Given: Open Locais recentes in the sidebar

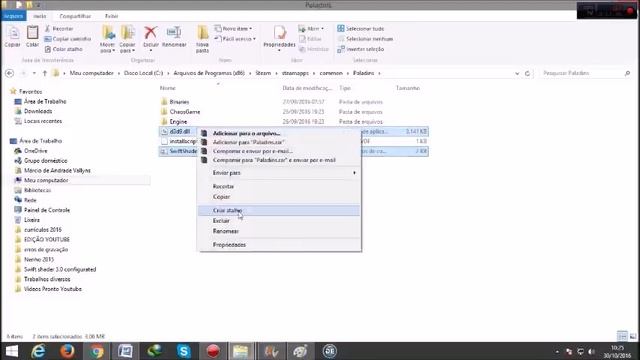Looking at the screenshot, I should 42,121.
